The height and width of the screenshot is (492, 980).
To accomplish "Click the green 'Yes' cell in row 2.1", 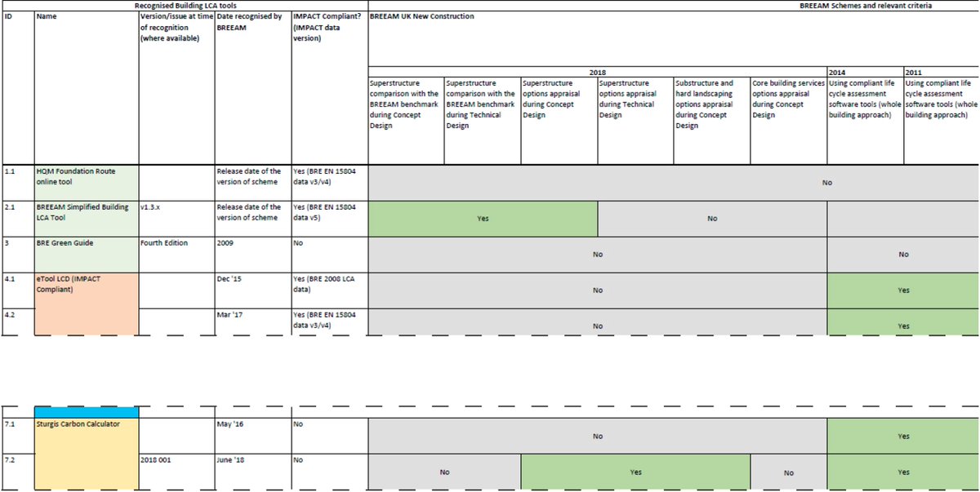I will click(x=483, y=219).
